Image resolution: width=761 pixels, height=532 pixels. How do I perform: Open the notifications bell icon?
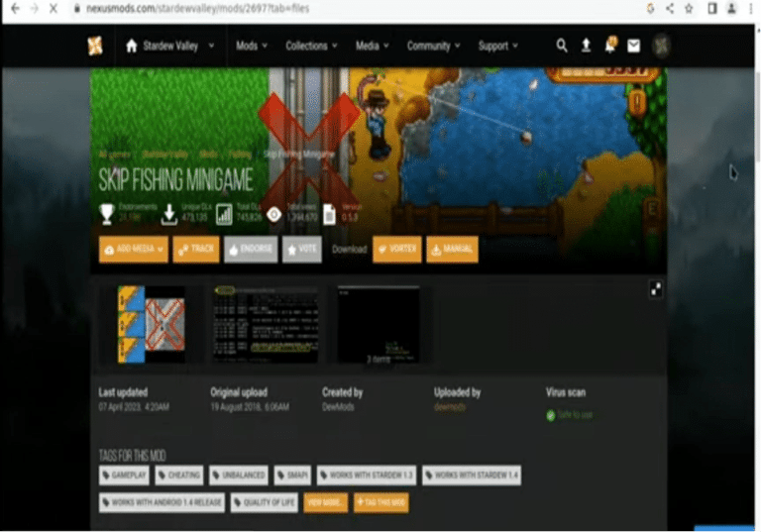pos(610,46)
